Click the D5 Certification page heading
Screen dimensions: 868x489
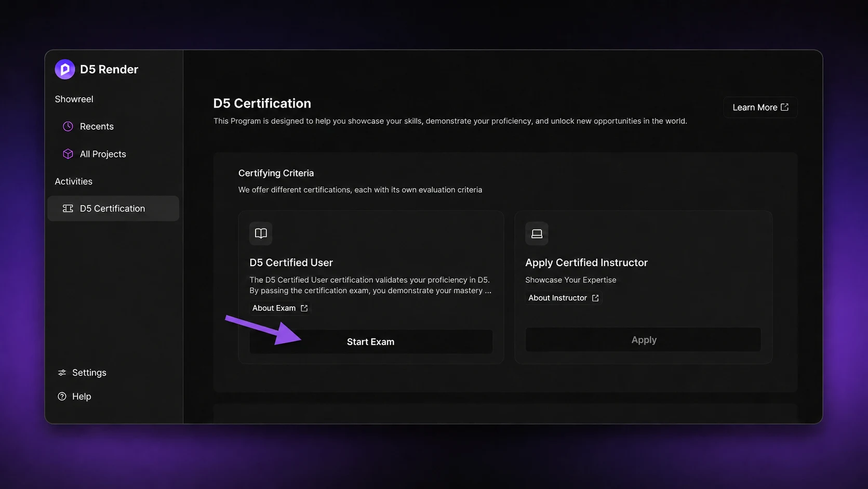click(262, 103)
